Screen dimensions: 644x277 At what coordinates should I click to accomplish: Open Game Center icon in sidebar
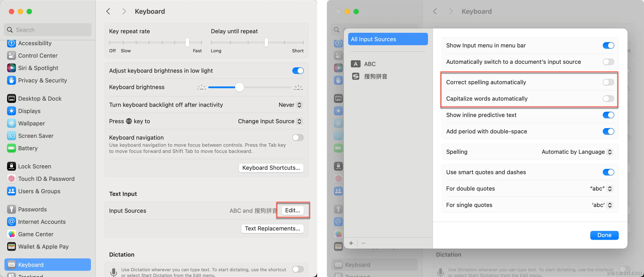pyautogui.click(x=12, y=234)
